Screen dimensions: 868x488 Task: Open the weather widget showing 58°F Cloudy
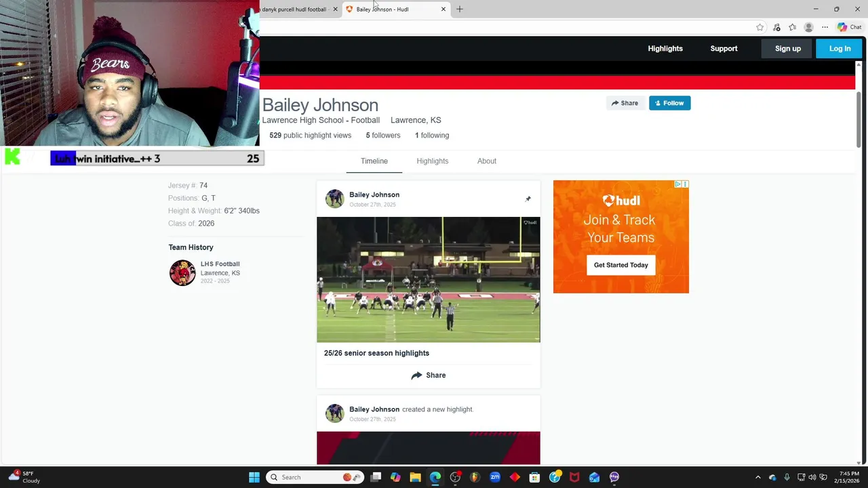[x=23, y=477]
